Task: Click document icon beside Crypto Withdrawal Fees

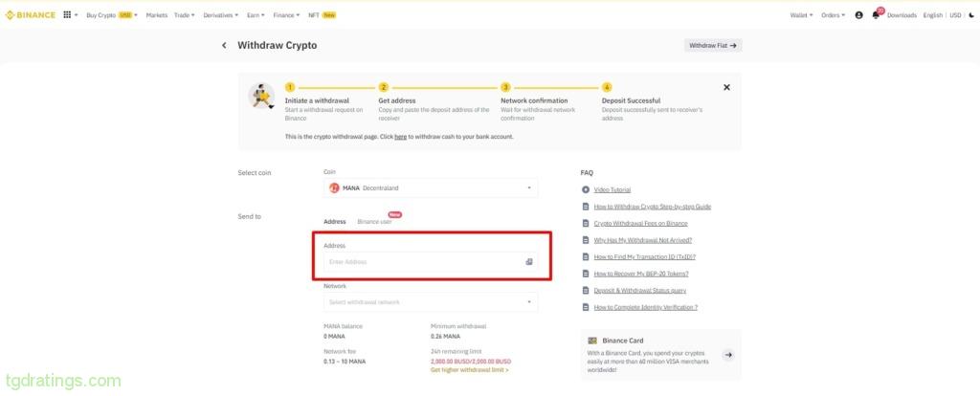Action: click(x=586, y=223)
